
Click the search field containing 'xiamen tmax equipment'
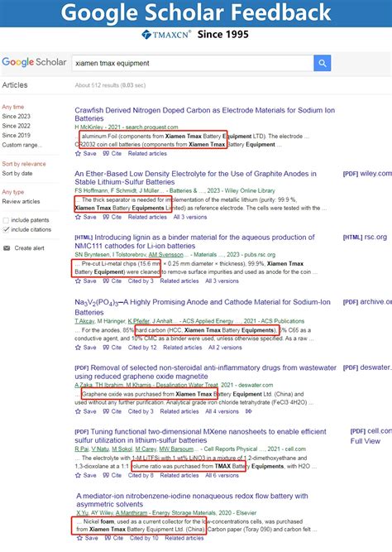pyautogui.click(x=193, y=63)
